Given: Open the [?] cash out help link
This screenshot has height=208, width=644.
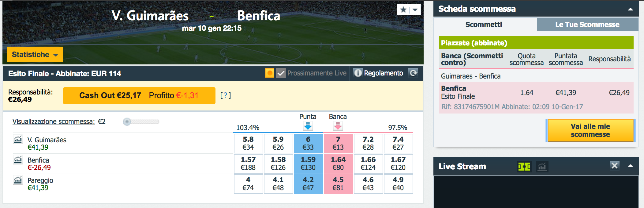Looking at the screenshot, I should pyautogui.click(x=226, y=95).
